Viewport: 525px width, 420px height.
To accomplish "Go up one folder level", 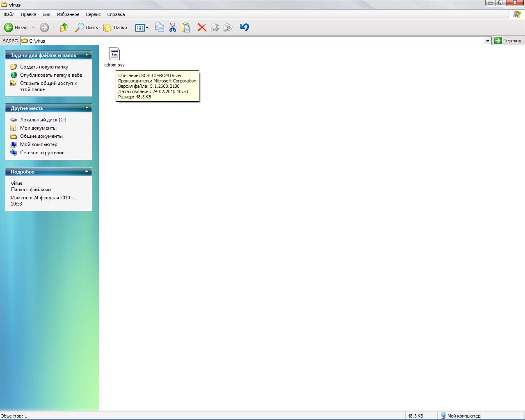I will point(64,27).
